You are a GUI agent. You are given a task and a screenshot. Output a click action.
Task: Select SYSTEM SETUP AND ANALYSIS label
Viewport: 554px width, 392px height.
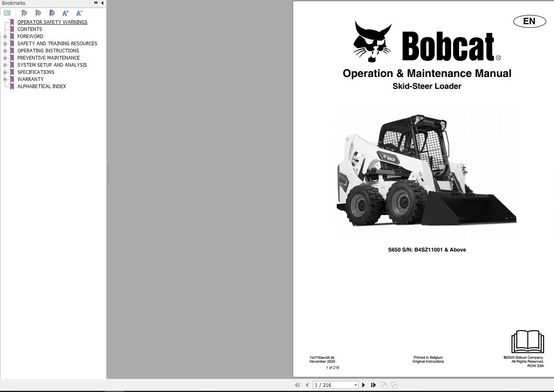(x=52, y=65)
